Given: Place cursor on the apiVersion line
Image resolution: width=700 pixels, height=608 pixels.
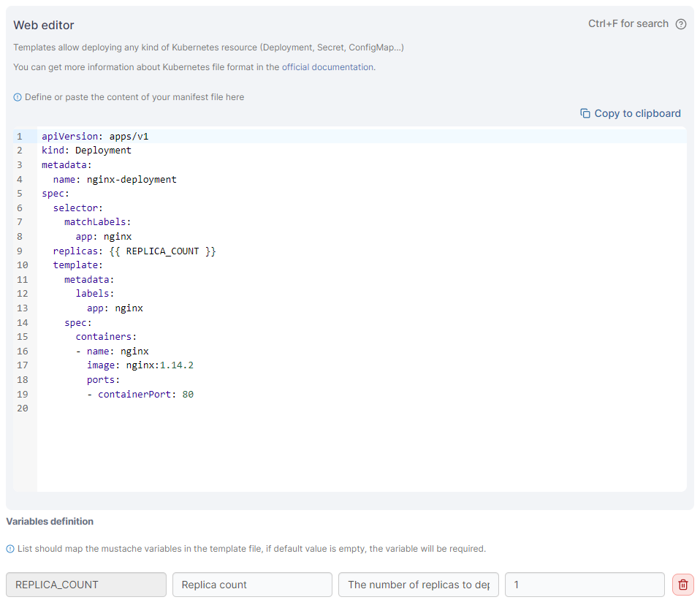Looking at the screenshot, I should (x=95, y=136).
